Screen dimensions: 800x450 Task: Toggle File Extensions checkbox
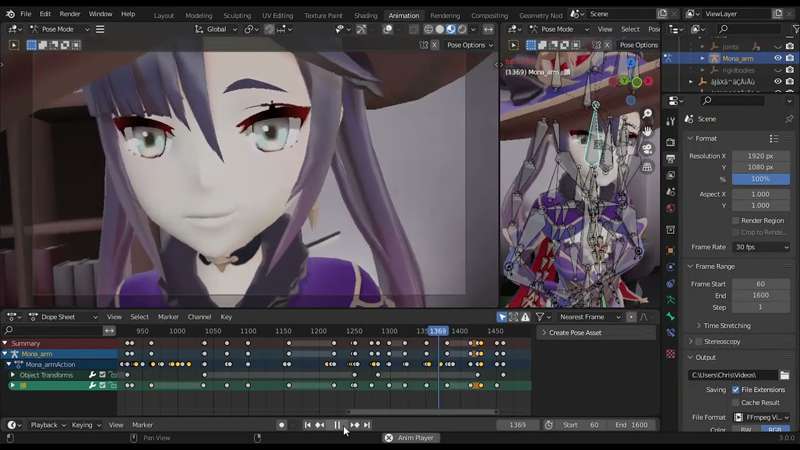pos(736,389)
